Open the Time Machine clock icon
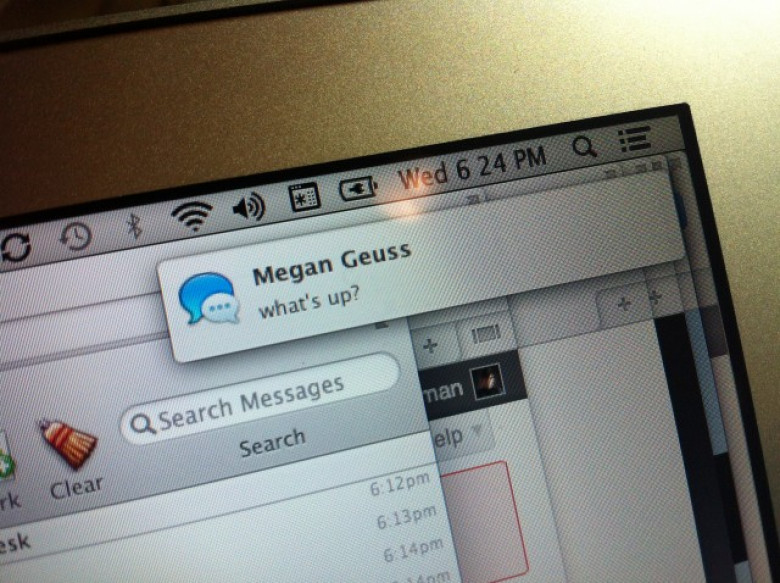Image resolution: width=780 pixels, height=583 pixels. [76, 237]
